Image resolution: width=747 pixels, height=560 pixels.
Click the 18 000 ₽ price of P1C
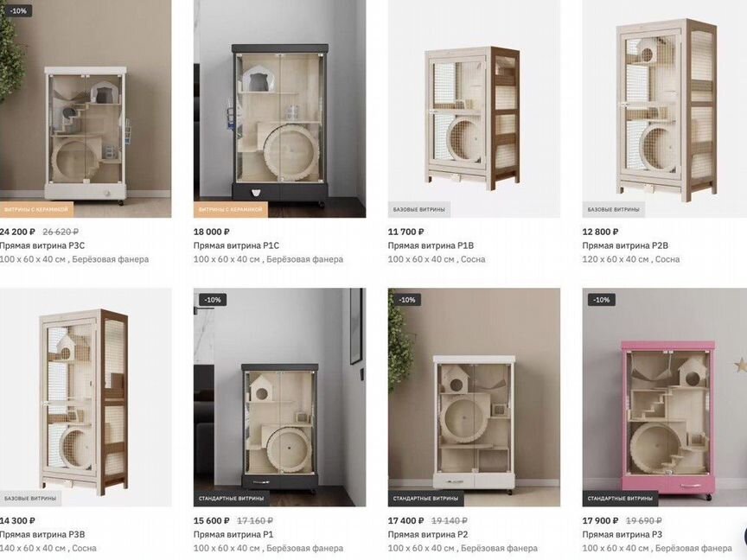coord(212,232)
